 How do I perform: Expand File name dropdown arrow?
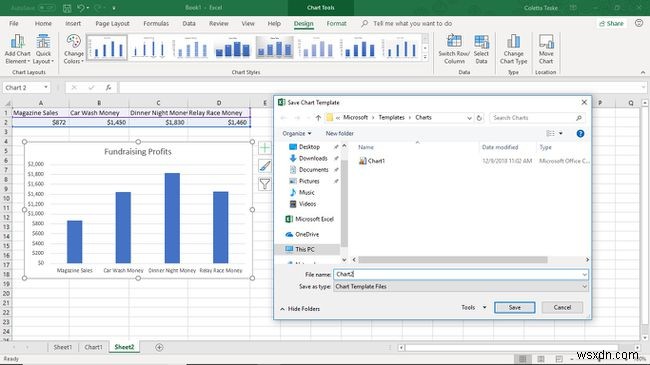pyautogui.click(x=584, y=275)
